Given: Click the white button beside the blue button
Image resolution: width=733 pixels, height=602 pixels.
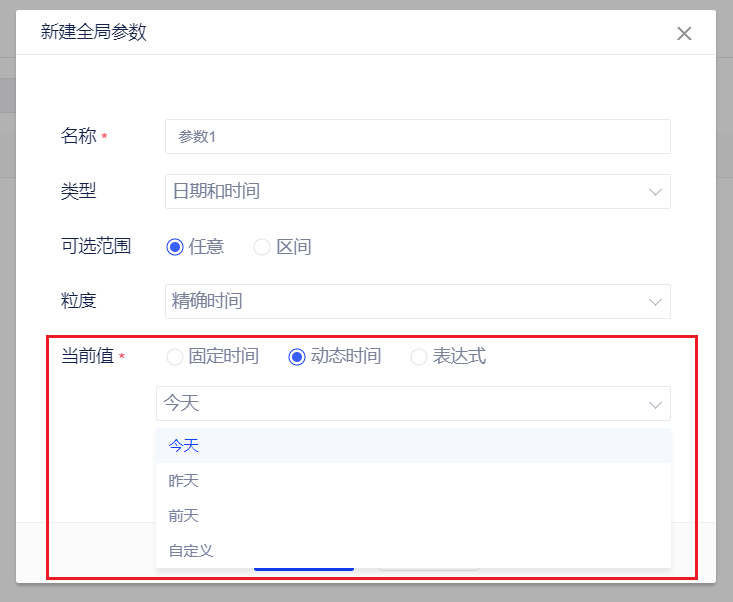Looking at the screenshot, I should (428, 570).
